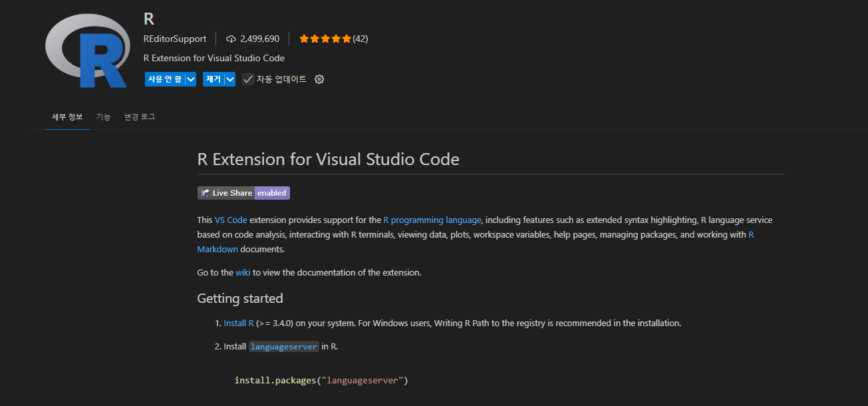
Task: Open the VS Code link
Action: [x=231, y=220]
